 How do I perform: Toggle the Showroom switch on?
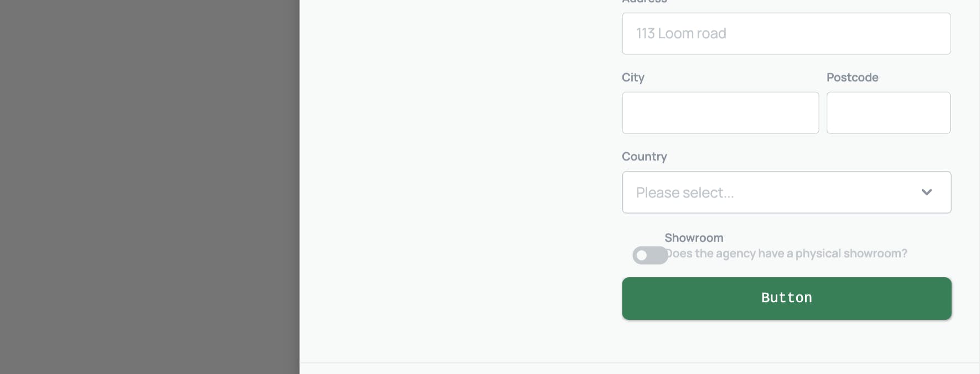pyautogui.click(x=650, y=255)
